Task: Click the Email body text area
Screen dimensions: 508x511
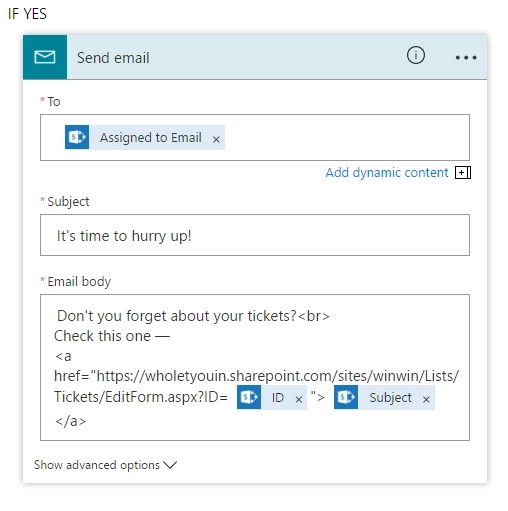Action: (255, 367)
